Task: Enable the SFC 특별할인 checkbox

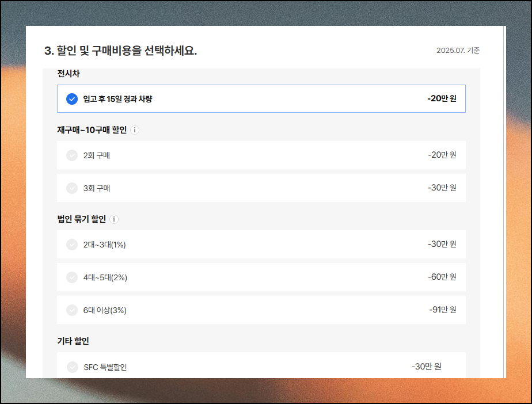Action: (73, 367)
